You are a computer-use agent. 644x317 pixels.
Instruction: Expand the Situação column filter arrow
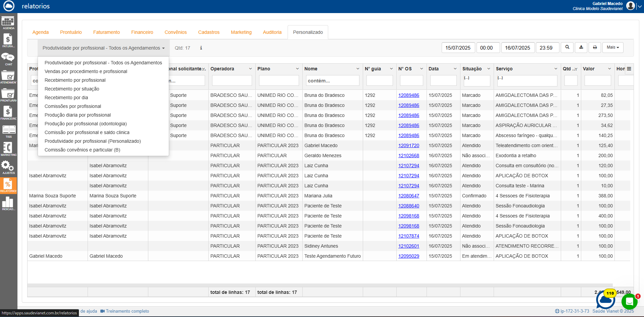(489, 69)
